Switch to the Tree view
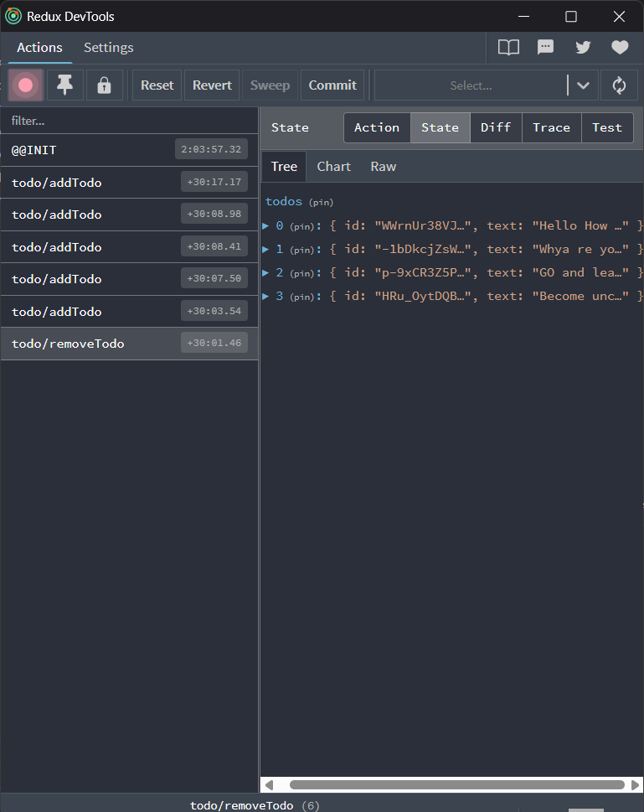The image size is (644, 812). (x=284, y=167)
